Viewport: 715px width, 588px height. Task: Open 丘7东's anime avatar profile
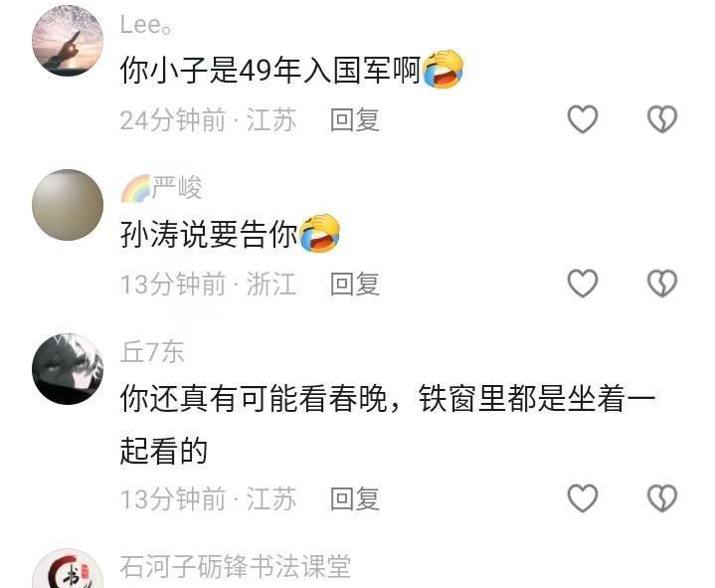pyautogui.click(x=68, y=369)
